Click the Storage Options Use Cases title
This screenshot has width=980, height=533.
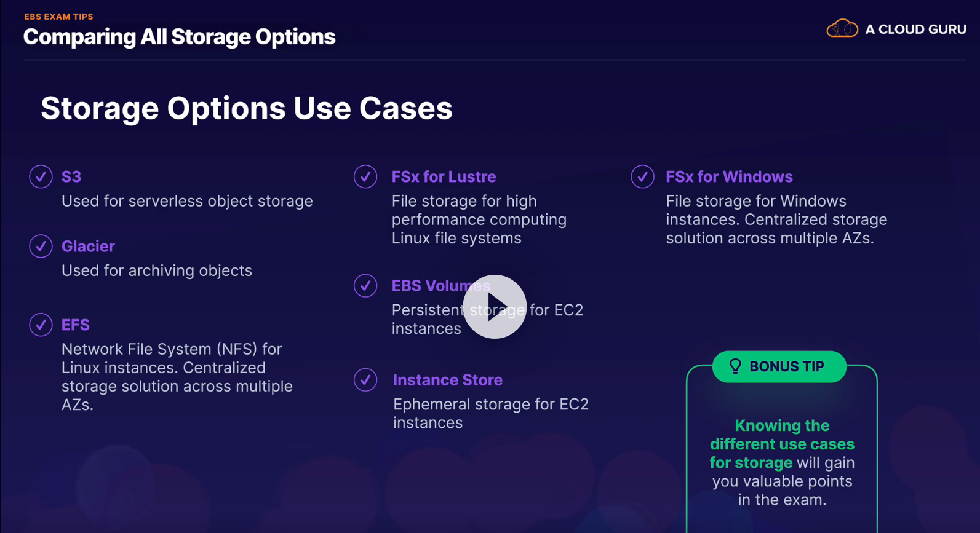point(247,108)
